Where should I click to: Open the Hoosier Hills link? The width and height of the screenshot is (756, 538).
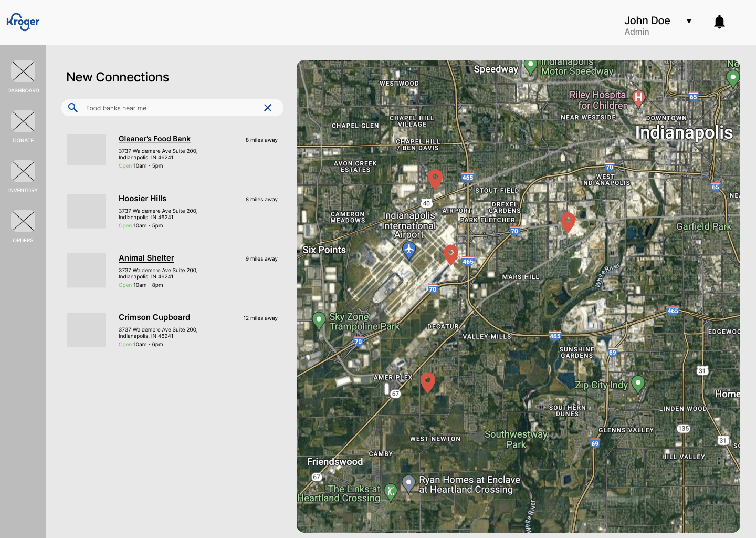coord(142,199)
